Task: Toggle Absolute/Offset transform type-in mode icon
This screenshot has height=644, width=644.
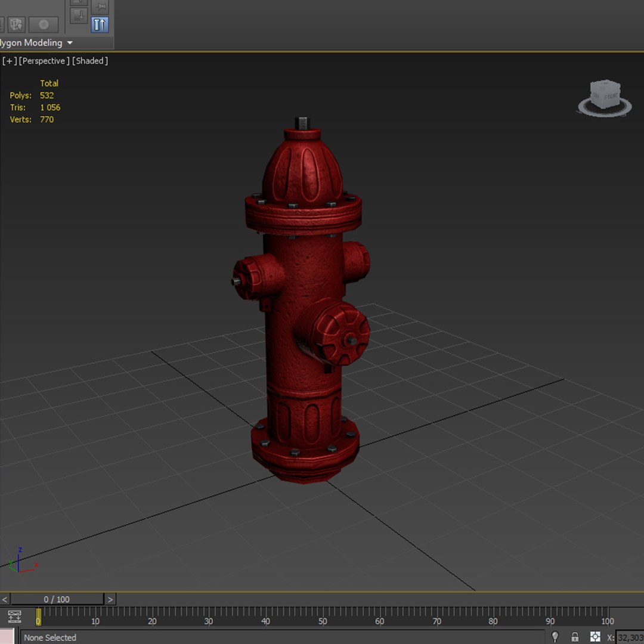Action: tap(595, 637)
